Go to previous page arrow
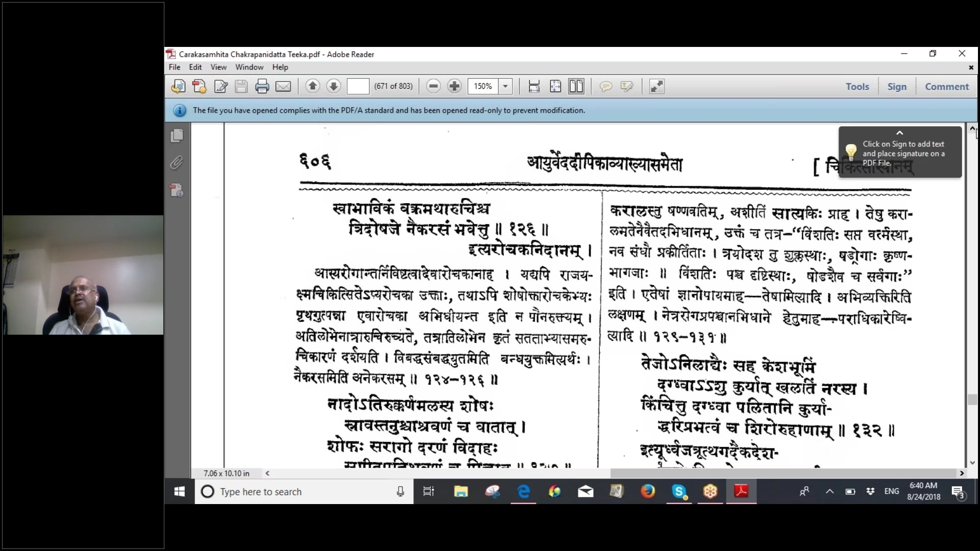Viewport: 980px width, 551px height. pyautogui.click(x=312, y=86)
